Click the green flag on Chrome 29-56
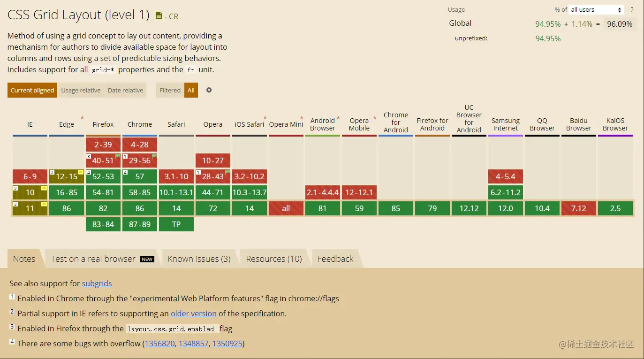644x359 pixels. point(154,156)
